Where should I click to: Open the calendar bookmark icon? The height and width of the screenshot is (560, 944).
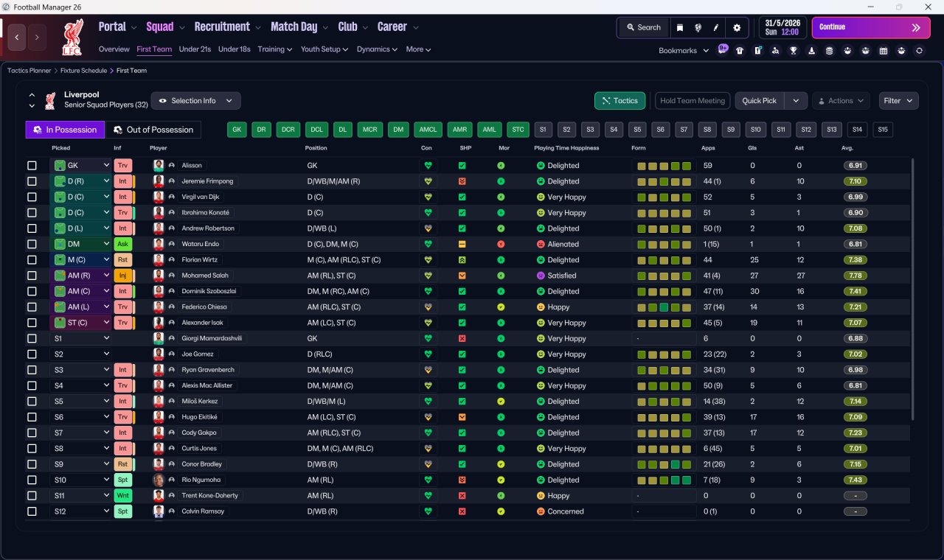[x=883, y=50]
